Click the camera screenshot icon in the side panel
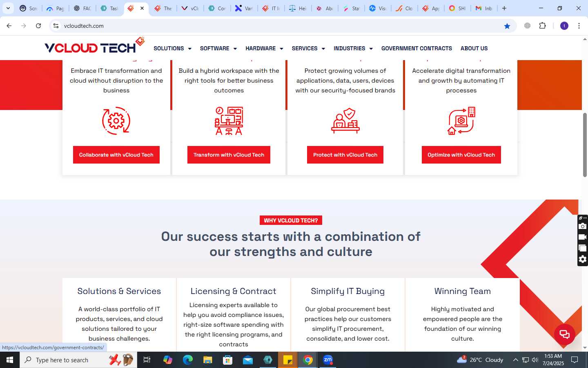This screenshot has height=368, width=588. coord(583,226)
